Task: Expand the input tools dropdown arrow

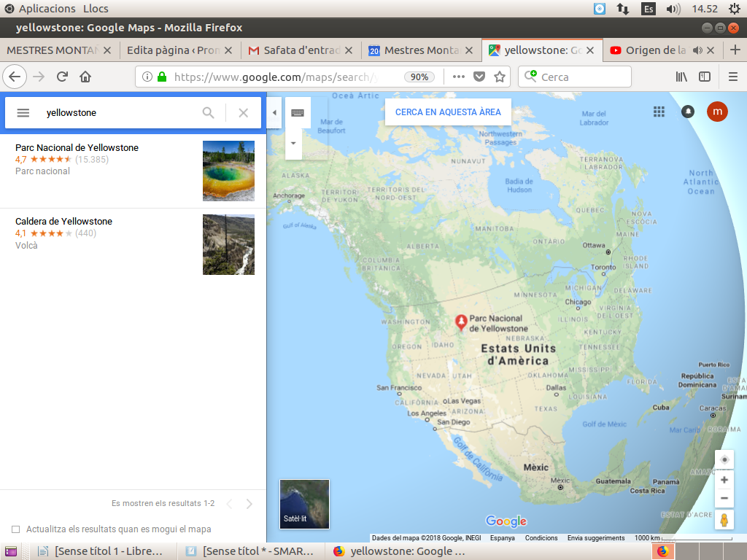Action: (293, 144)
